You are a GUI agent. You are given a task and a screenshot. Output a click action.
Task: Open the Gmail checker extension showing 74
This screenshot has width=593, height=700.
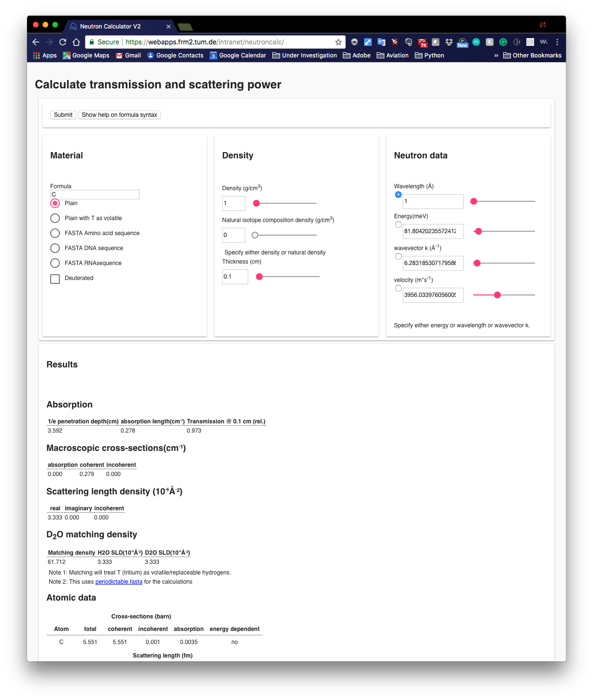point(423,42)
